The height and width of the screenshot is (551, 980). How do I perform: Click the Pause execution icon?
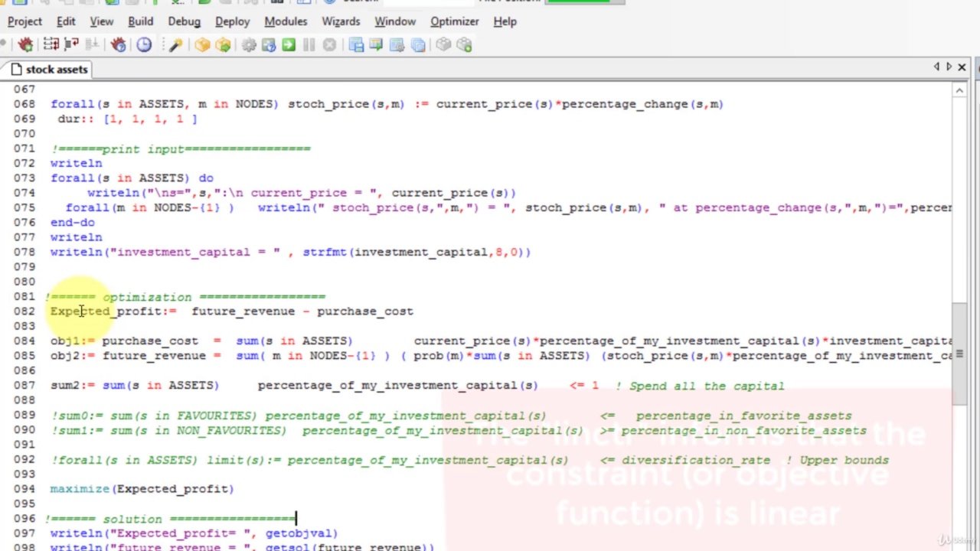tap(309, 45)
